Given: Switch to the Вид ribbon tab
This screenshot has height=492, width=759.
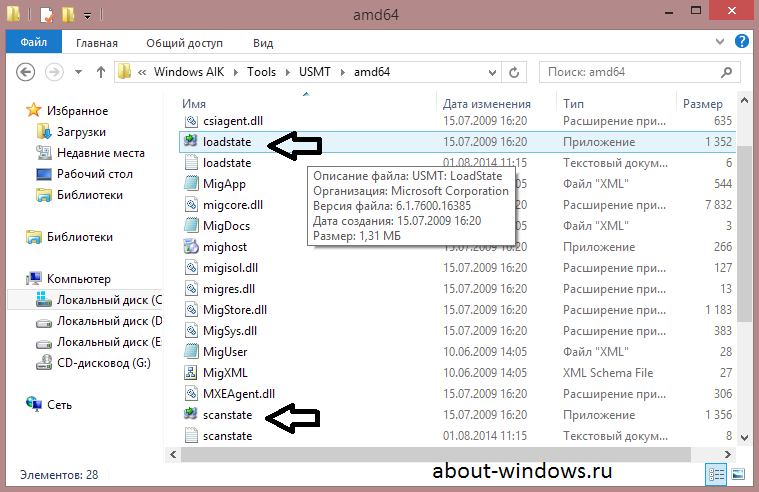Looking at the screenshot, I should pyautogui.click(x=263, y=43).
